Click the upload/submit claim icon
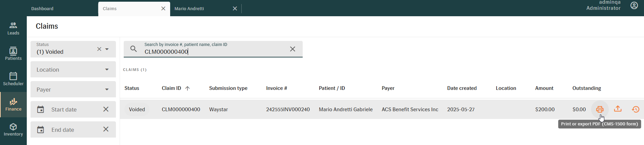644x145 pixels. pyautogui.click(x=618, y=109)
